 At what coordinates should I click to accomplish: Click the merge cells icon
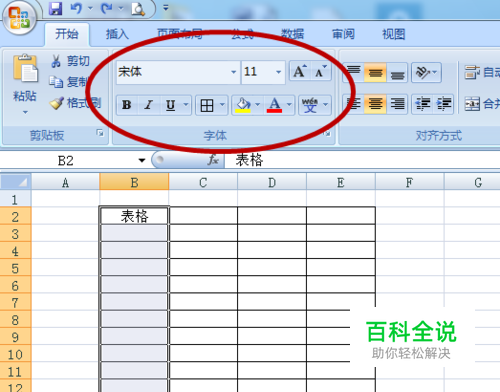(x=472, y=104)
